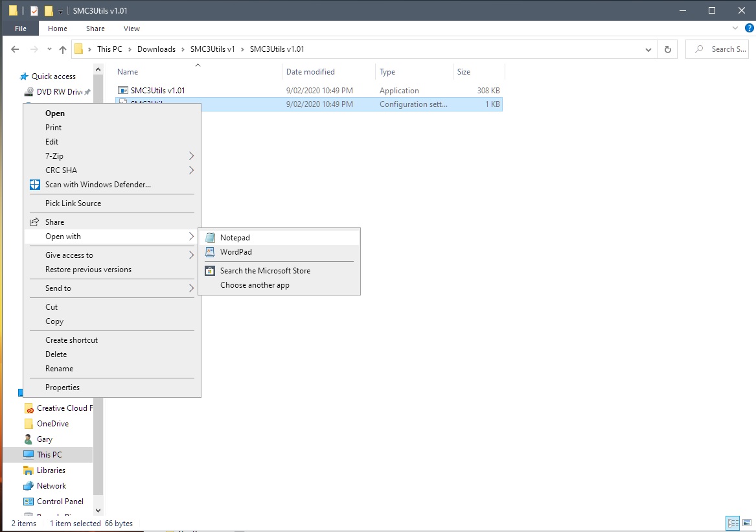Click SMC3Utils v1 in the breadcrumb path

(x=212, y=49)
